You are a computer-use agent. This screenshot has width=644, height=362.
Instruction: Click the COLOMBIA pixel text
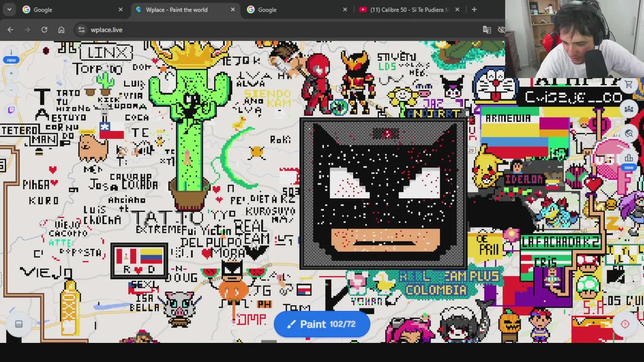point(436,290)
